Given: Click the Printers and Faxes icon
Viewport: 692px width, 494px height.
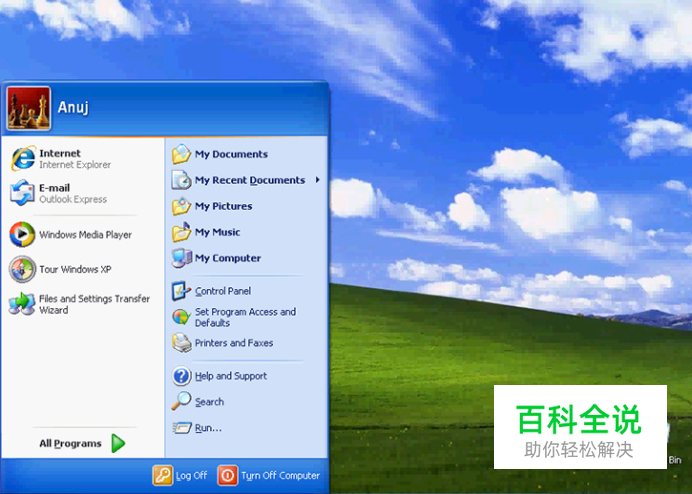Looking at the screenshot, I should coord(181,343).
